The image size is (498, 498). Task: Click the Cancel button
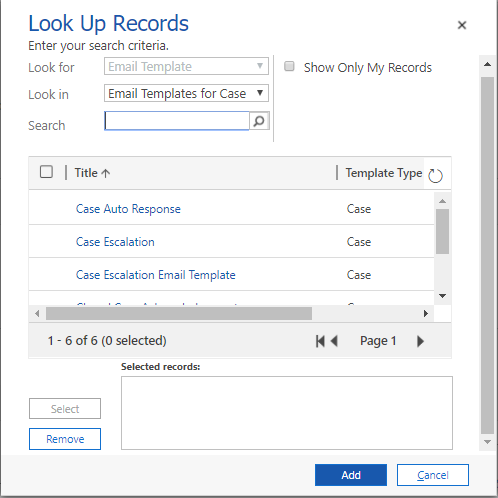click(x=433, y=475)
